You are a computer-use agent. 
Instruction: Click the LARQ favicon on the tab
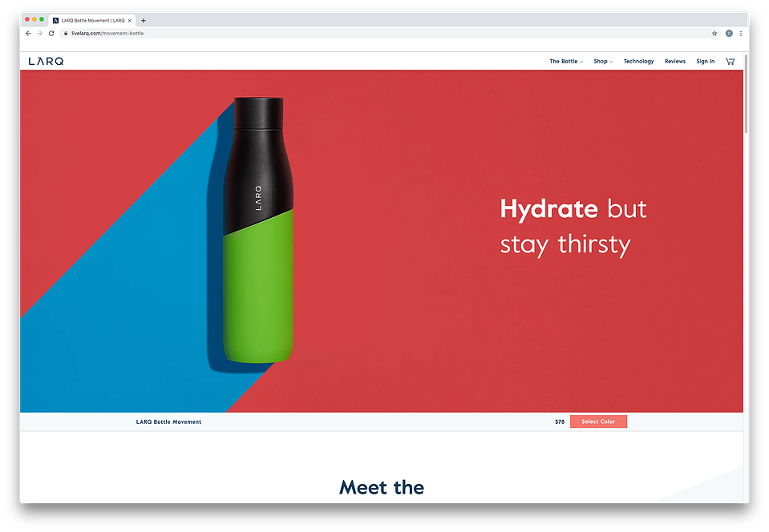pos(56,21)
